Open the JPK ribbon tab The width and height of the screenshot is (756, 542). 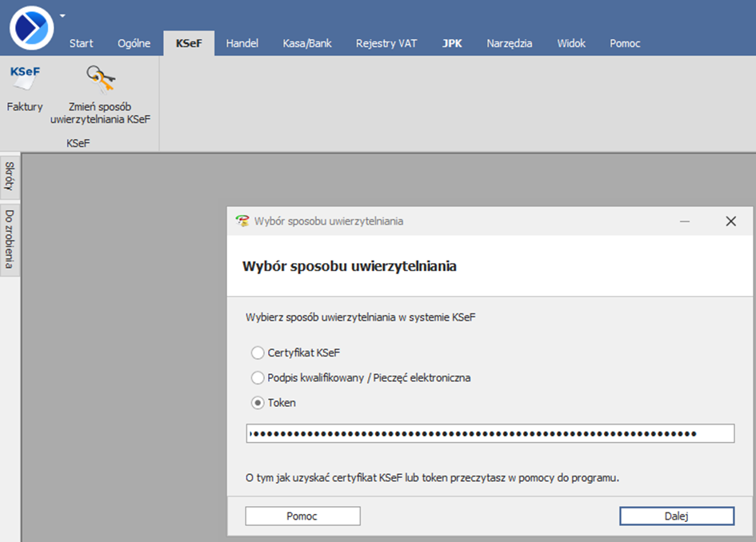tap(452, 43)
